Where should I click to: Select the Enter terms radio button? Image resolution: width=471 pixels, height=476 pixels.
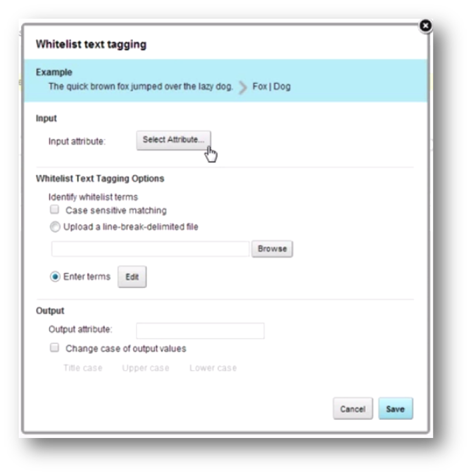pos(55,277)
